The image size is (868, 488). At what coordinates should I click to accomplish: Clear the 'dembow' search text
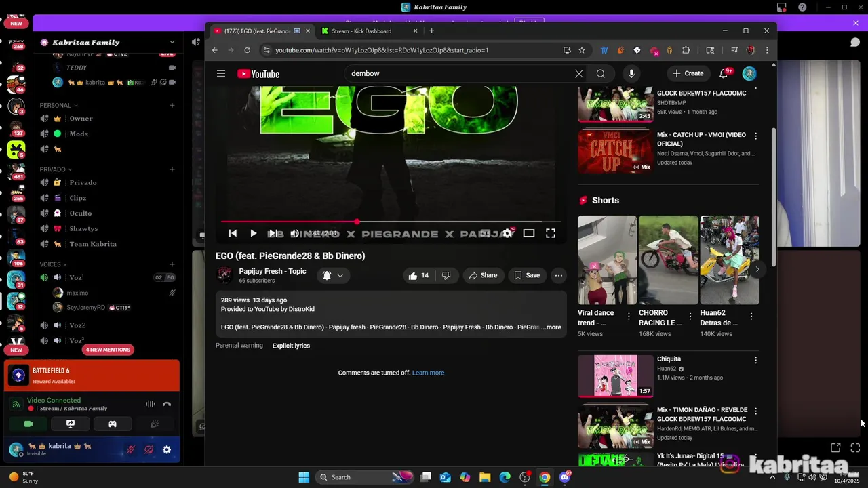[579, 73]
